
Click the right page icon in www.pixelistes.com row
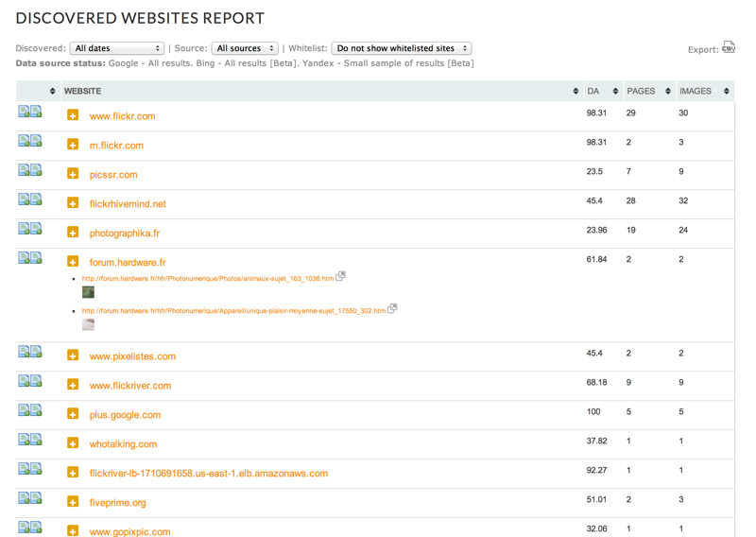36,352
